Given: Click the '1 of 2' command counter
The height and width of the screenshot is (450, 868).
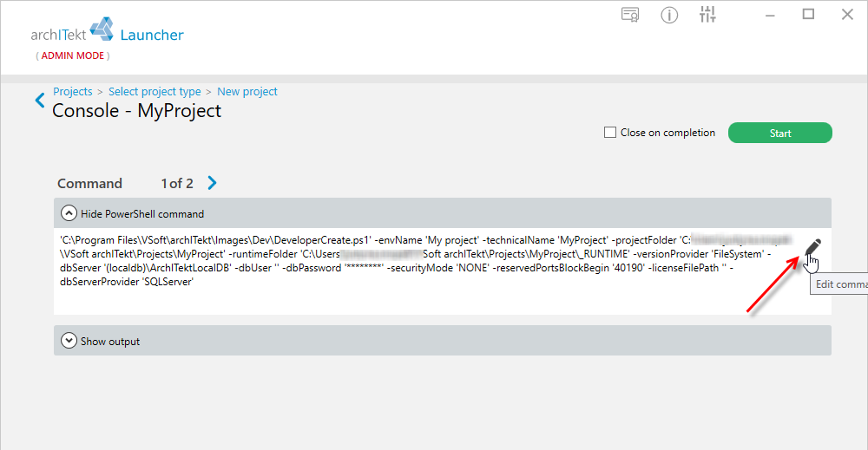Looking at the screenshot, I should pyautogui.click(x=177, y=184).
